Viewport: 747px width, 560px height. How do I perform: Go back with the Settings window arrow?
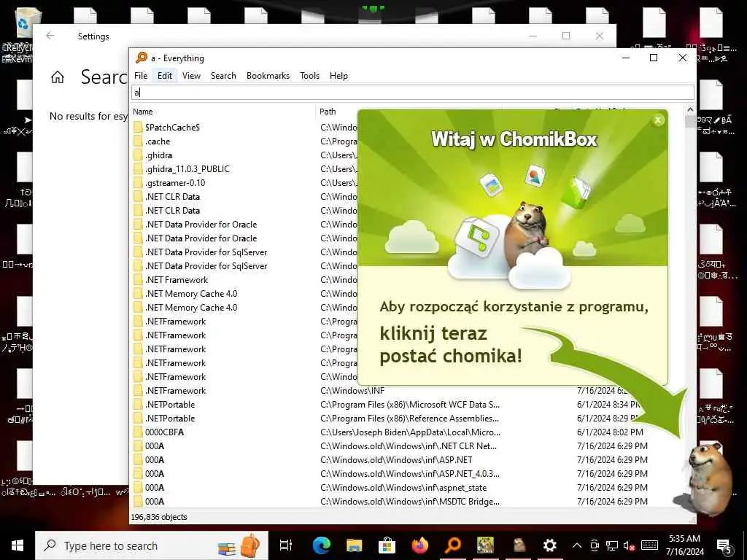pyautogui.click(x=50, y=36)
